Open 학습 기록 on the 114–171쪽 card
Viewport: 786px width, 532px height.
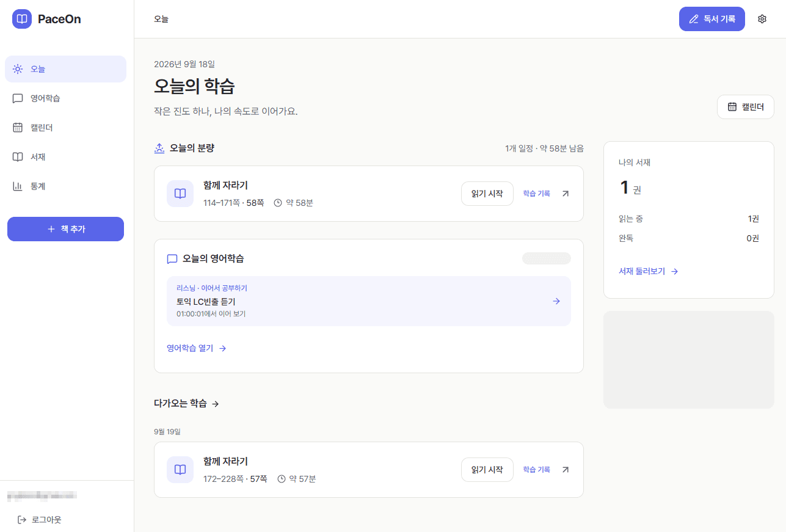point(536,194)
